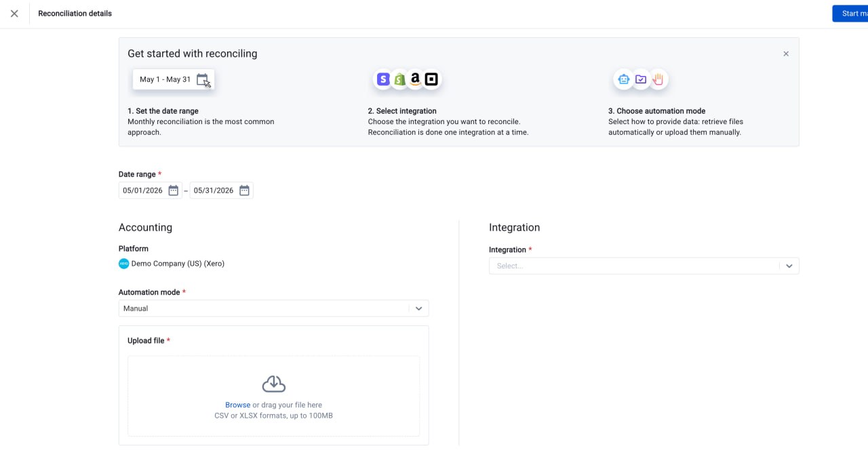Click the Browse link to upload file

tap(238, 405)
